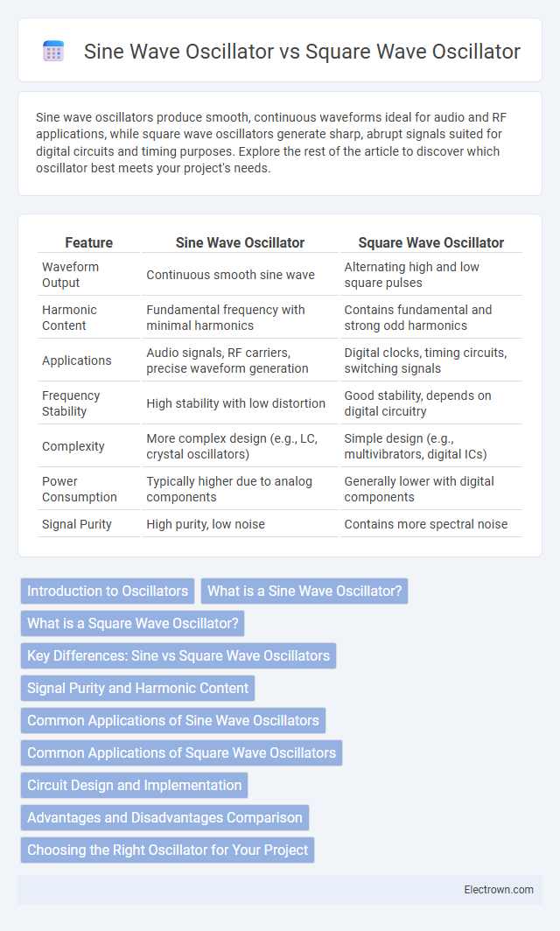Click the Power Consumption row label
The height and width of the screenshot is (931, 560).
pos(79,489)
